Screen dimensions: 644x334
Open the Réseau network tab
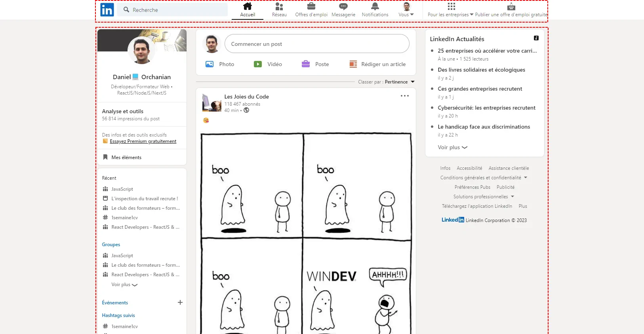[279, 10]
